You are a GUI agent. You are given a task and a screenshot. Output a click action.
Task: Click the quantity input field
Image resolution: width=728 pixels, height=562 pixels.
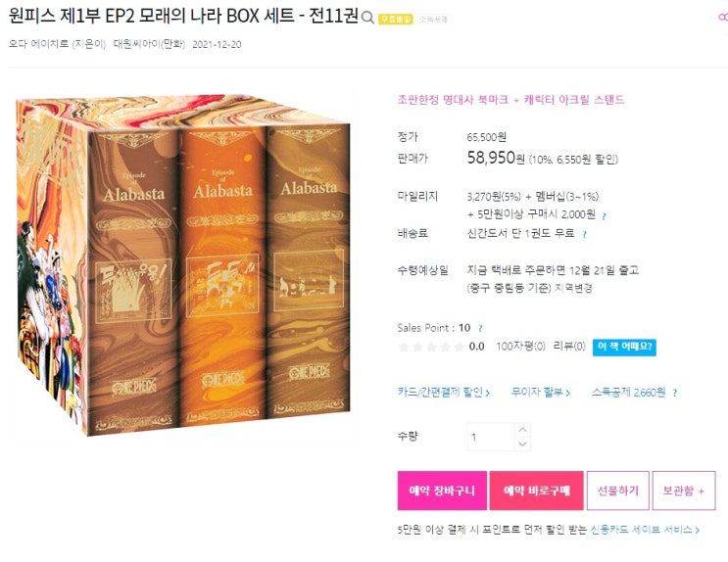[x=491, y=437]
